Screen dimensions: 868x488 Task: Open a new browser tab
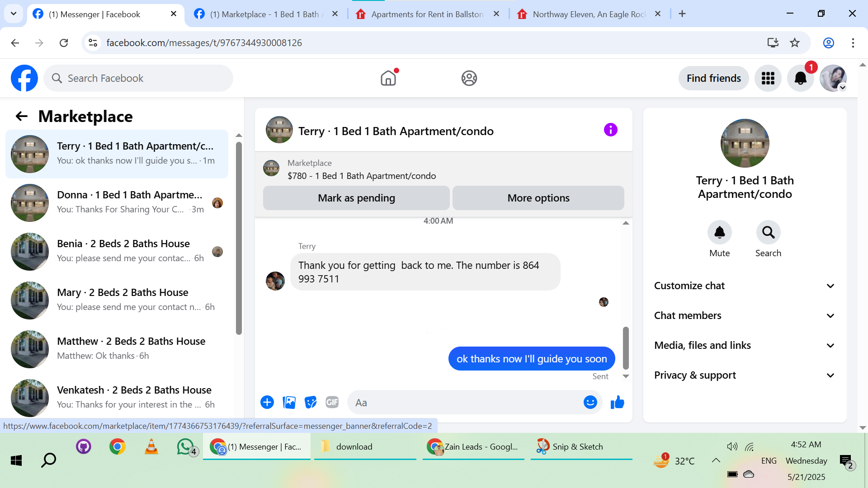(x=682, y=14)
